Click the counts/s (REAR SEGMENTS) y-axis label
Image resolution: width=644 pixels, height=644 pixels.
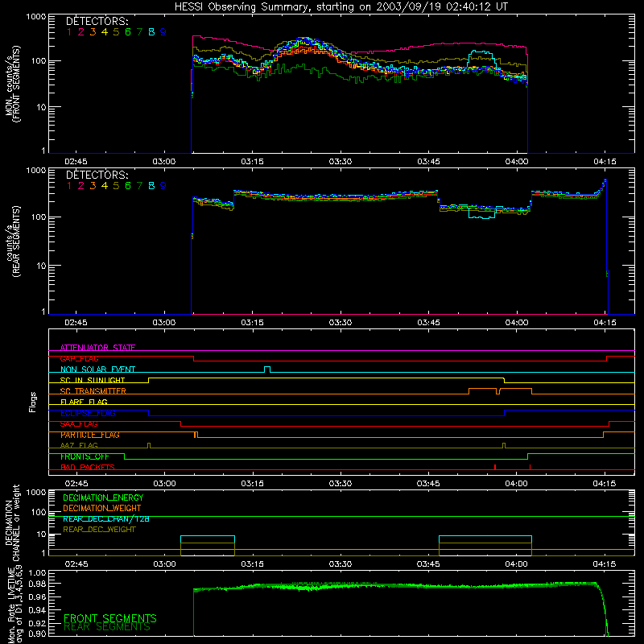point(12,242)
